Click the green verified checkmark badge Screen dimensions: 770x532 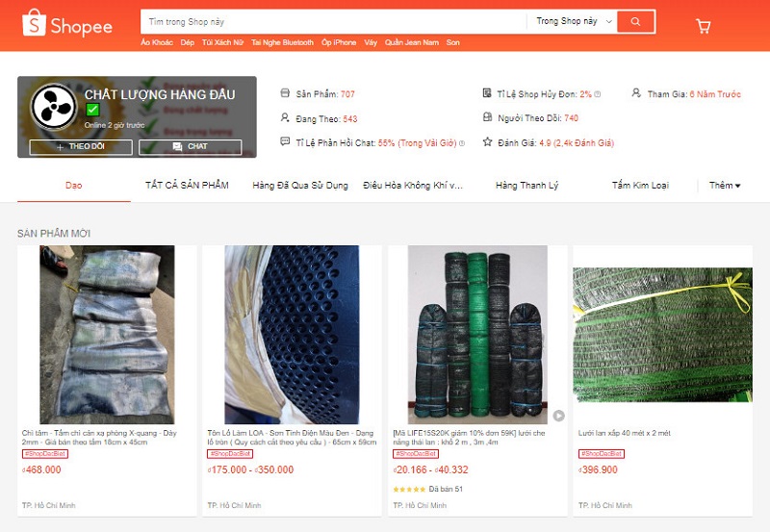tap(92, 110)
